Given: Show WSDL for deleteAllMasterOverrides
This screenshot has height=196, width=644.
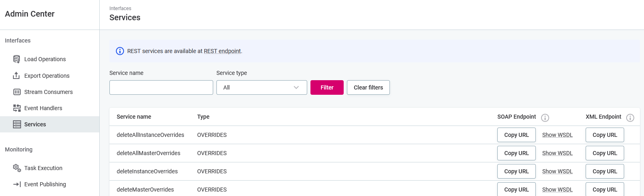Looking at the screenshot, I should coord(557,153).
